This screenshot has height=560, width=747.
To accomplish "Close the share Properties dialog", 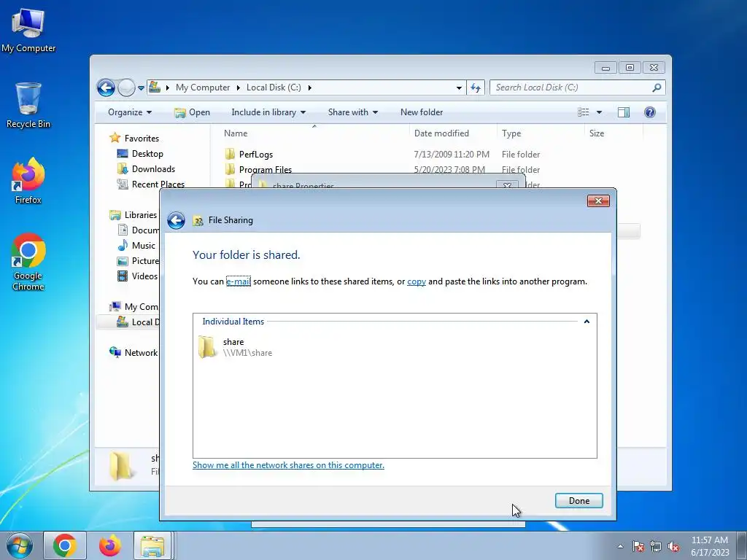I will [508, 185].
